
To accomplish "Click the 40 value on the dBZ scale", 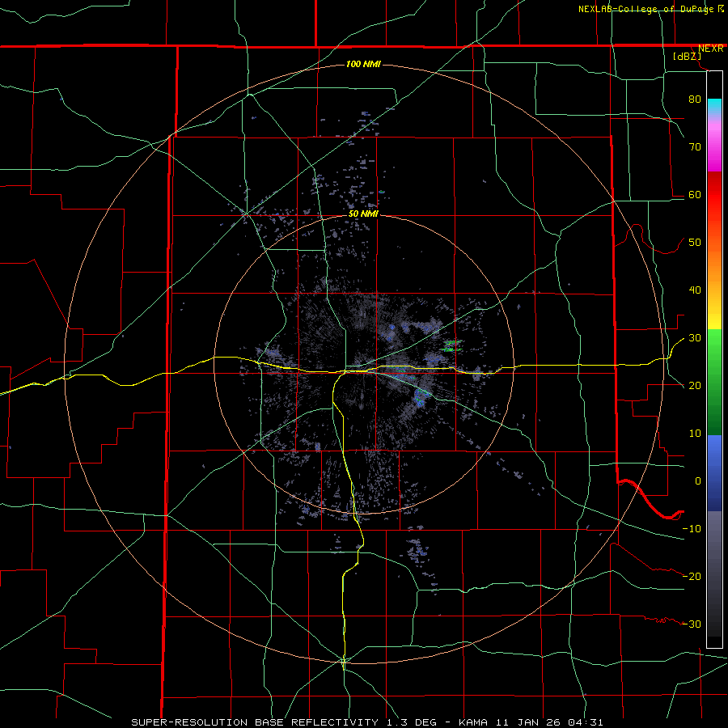I will [695, 290].
